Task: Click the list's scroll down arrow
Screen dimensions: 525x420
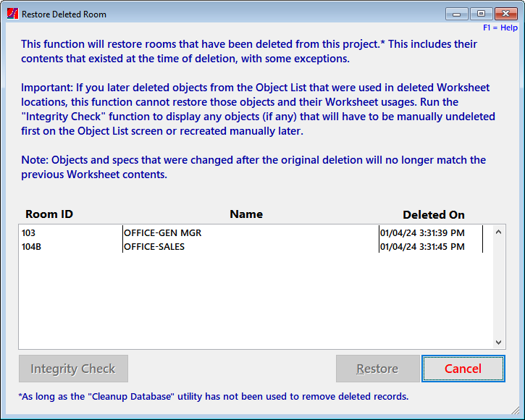Action: [x=498, y=343]
